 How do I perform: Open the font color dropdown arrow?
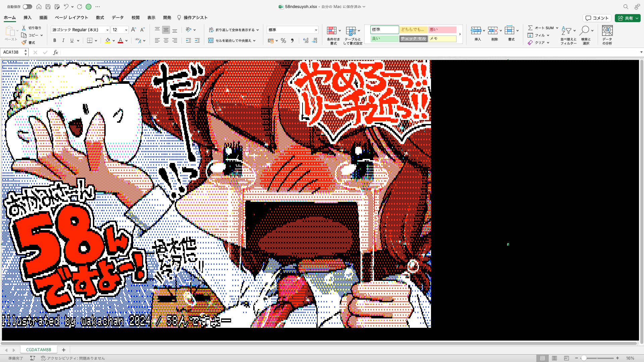[x=126, y=41]
